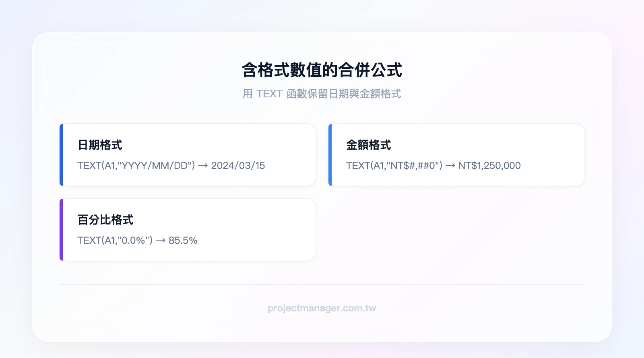Click the 2024/03/15 date result
Screen dimensions: 644x358
[238, 165]
